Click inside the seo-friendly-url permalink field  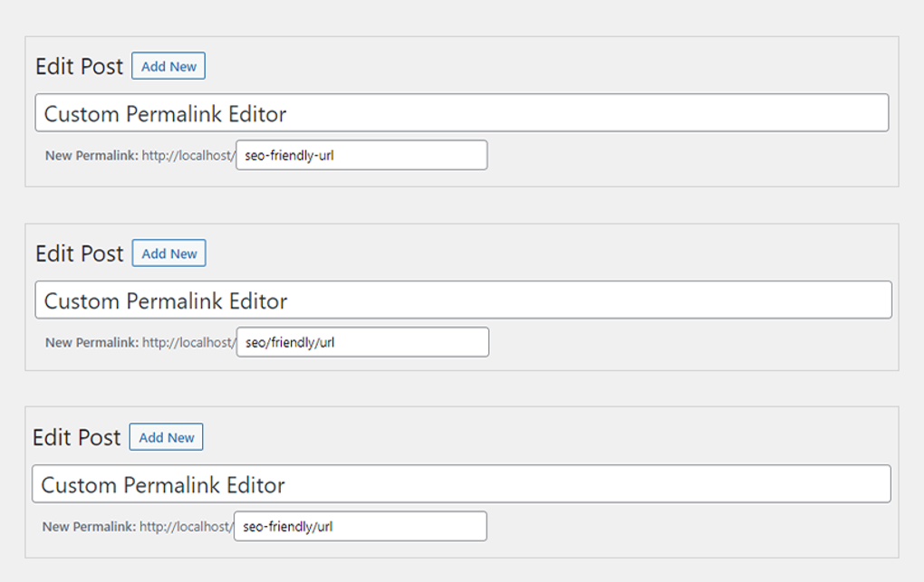coord(361,155)
